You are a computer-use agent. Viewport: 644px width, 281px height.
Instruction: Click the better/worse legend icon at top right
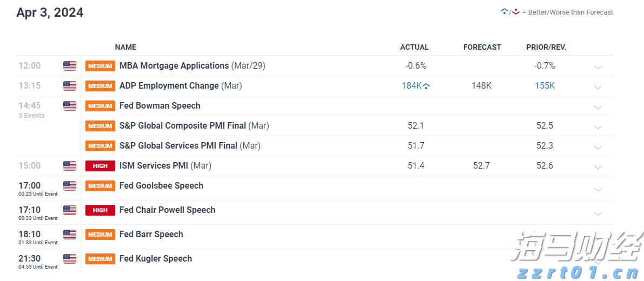pos(510,12)
